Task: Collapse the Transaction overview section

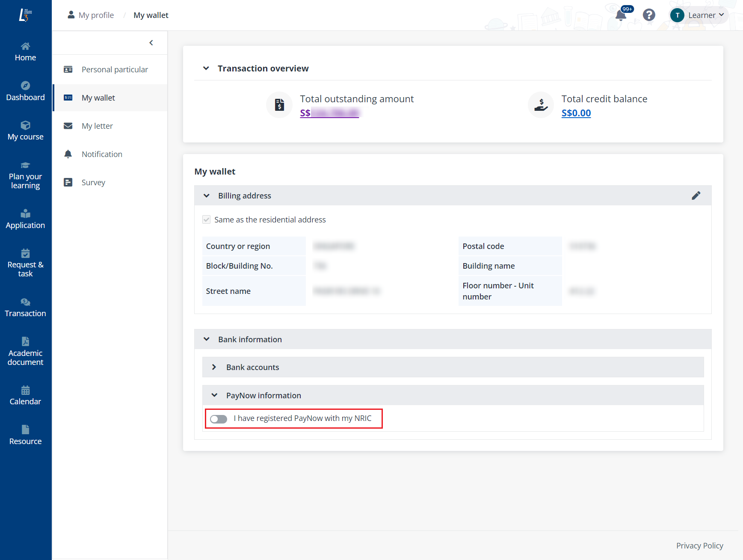Action: pos(206,68)
